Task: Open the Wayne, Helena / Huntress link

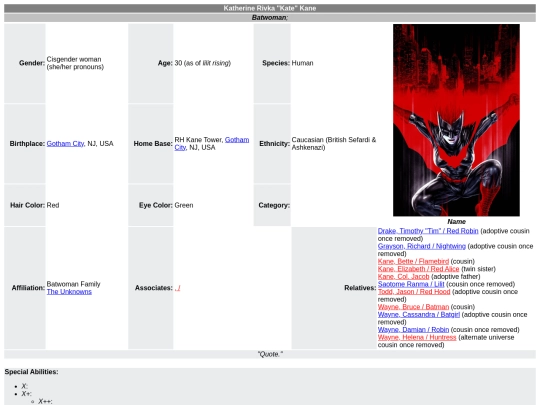Action: 417,337
